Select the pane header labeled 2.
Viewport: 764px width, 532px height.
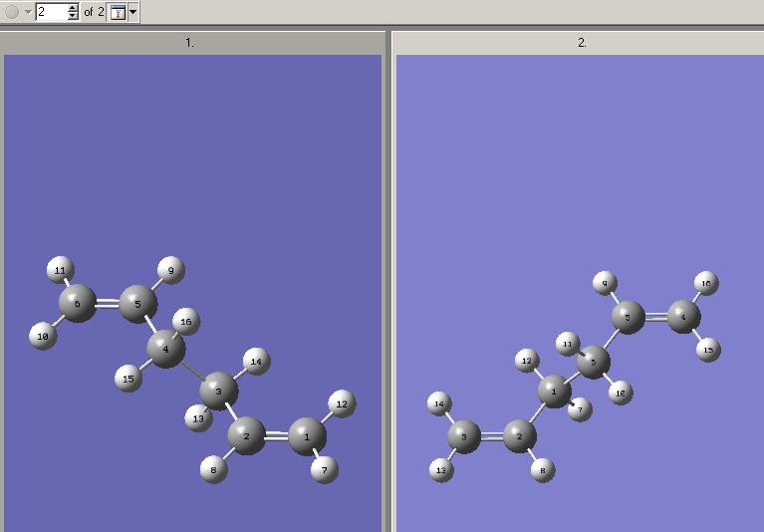pos(580,43)
